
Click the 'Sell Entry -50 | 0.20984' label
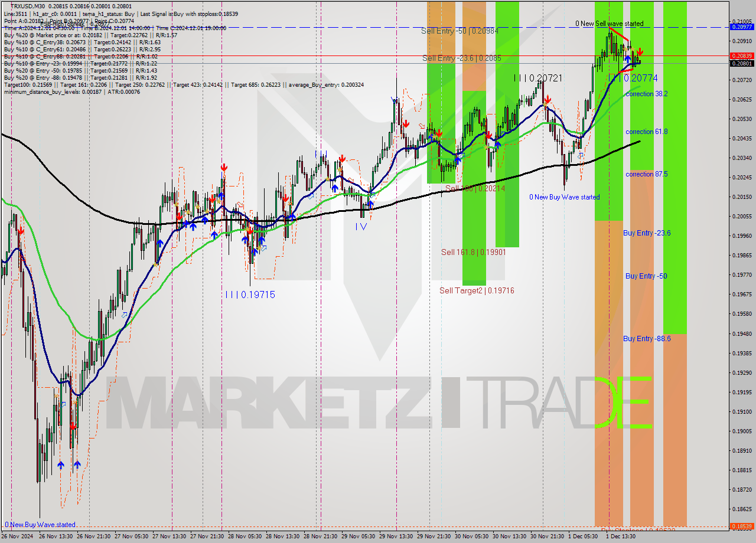pyautogui.click(x=460, y=31)
